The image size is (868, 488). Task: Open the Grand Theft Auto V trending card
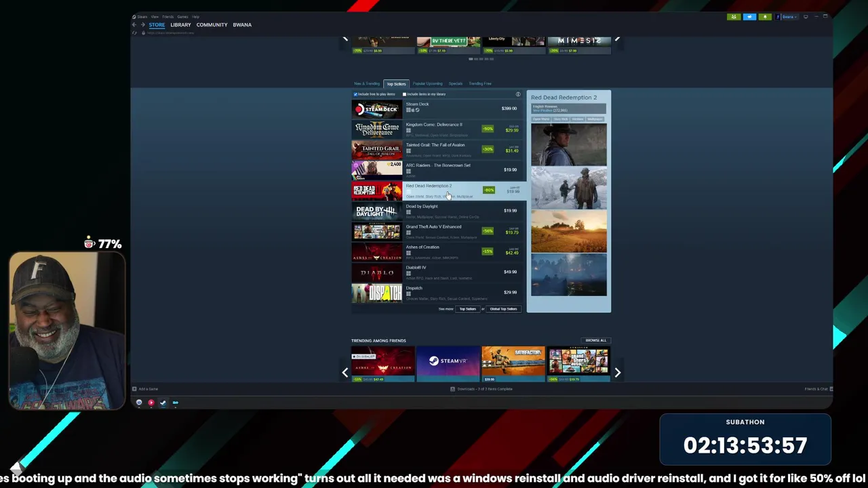(x=578, y=364)
